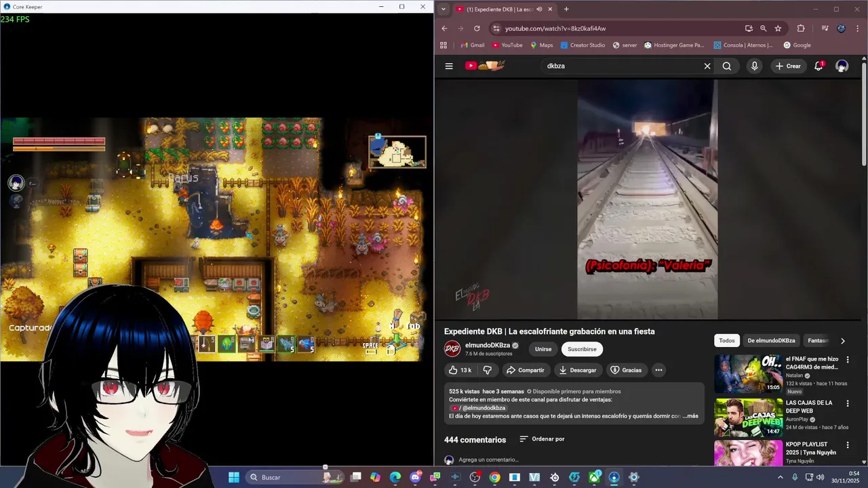The image size is (868, 488).
Task: Open the Ordenar por comments sort menu
Action: coord(542,439)
